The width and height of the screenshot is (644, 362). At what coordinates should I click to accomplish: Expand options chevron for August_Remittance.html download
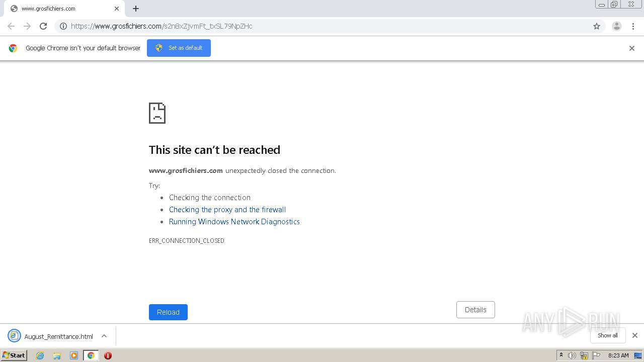pyautogui.click(x=104, y=336)
